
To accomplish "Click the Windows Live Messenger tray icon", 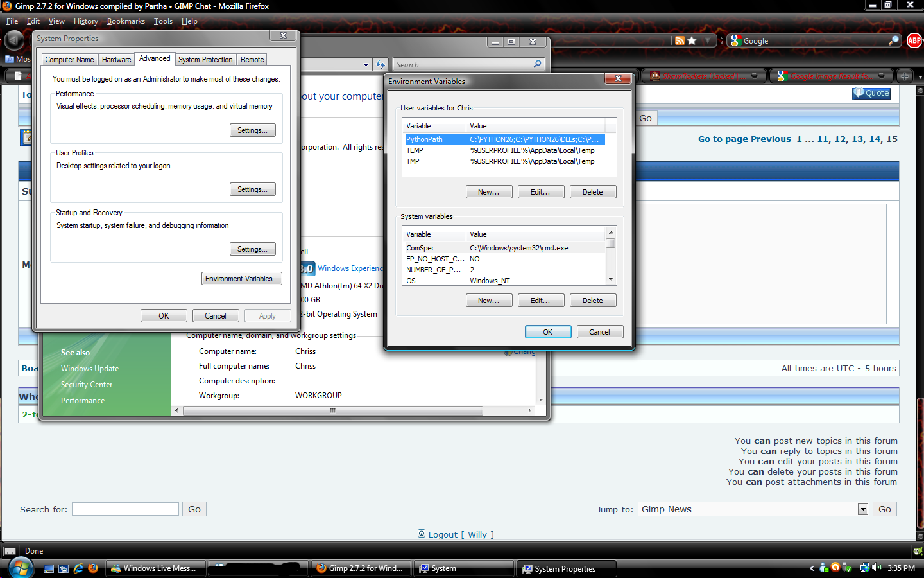I will [x=824, y=568].
